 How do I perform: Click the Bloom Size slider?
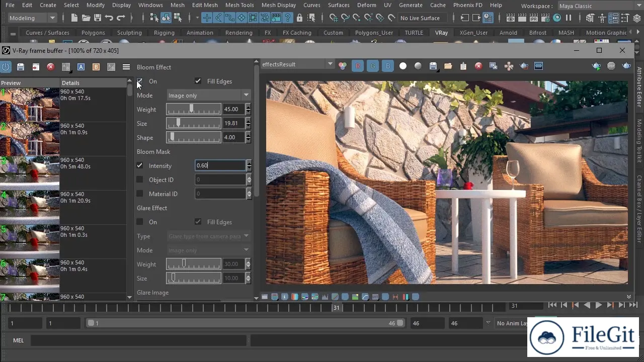[x=194, y=123]
